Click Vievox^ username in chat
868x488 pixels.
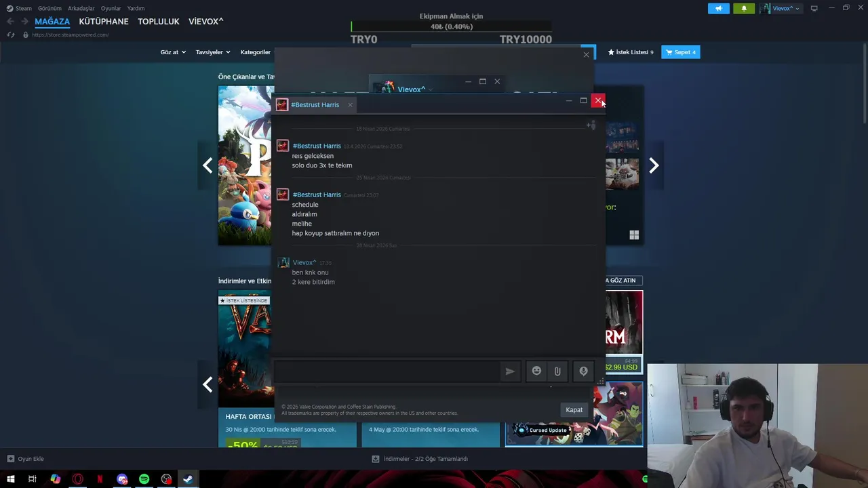pyautogui.click(x=304, y=263)
